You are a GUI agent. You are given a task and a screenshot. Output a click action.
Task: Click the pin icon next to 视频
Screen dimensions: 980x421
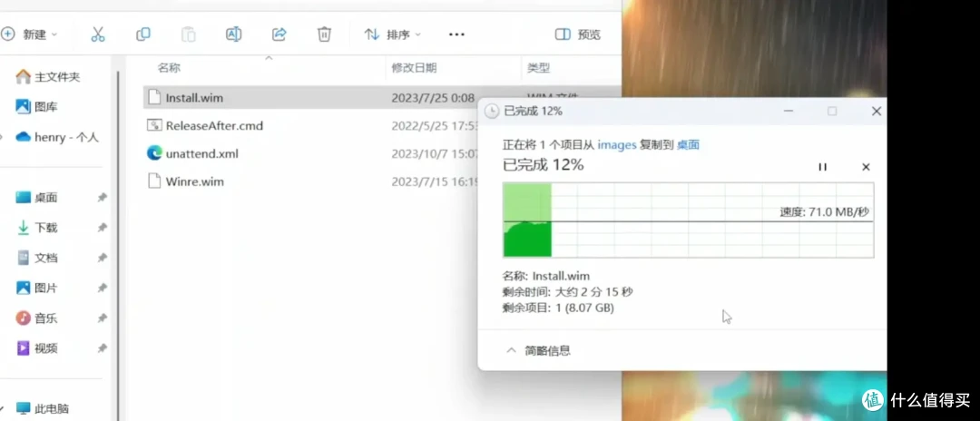pos(102,348)
